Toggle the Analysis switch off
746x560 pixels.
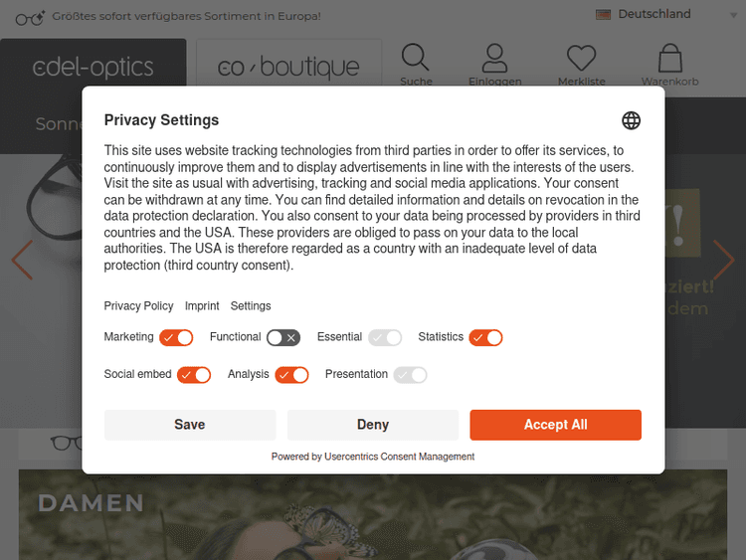pos(291,375)
